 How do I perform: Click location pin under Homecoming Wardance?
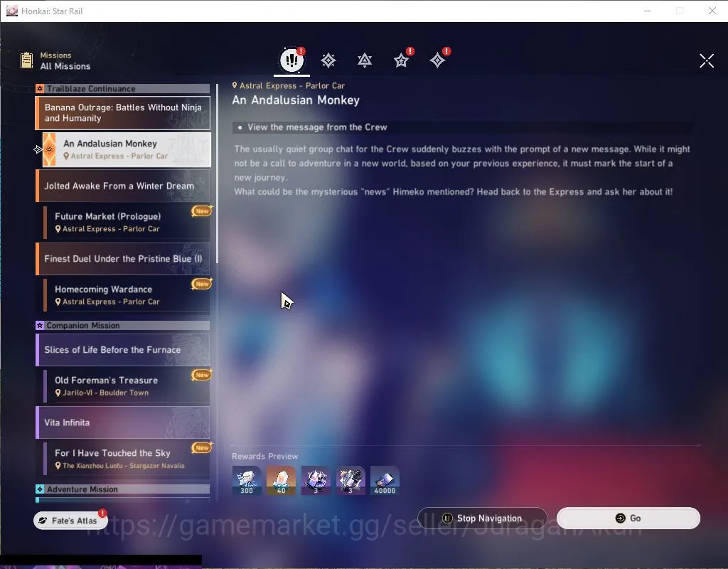(x=58, y=302)
